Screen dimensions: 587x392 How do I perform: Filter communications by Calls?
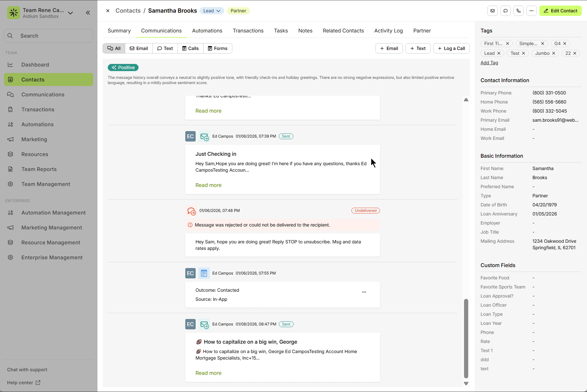(190, 48)
